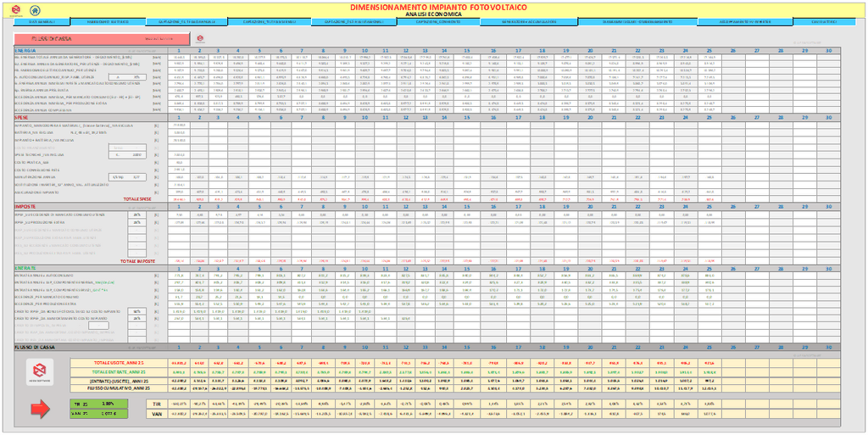Click the Credito IRPEF 50% percentage cell

tap(136, 311)
